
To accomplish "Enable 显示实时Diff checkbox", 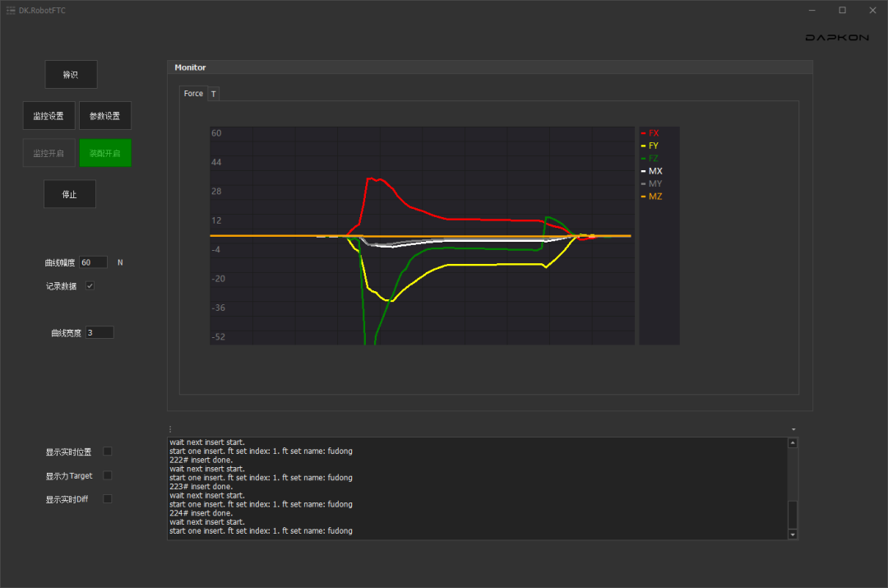I will click(x=108, y=498).
